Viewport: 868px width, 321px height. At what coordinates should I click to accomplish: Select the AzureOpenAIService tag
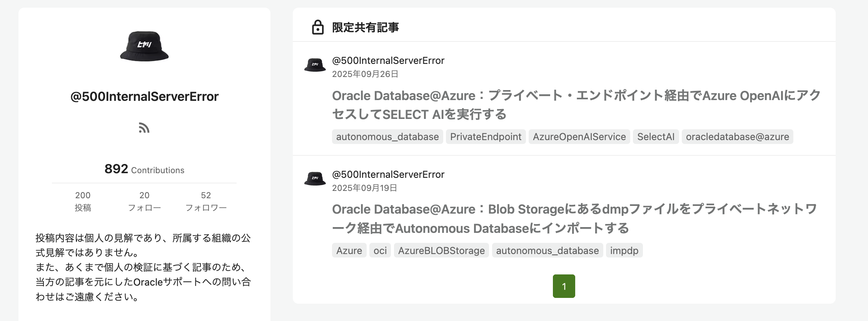pyautogui.click(x=579, y=137)
